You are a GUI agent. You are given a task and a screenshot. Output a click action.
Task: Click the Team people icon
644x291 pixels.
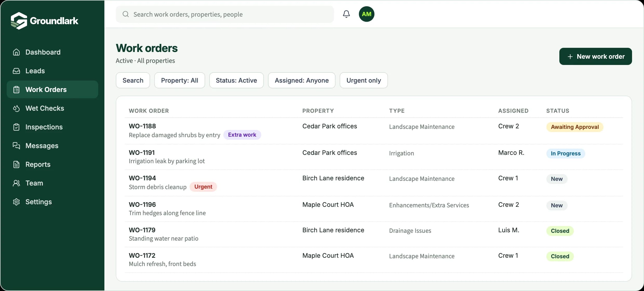tap(16, 183)
